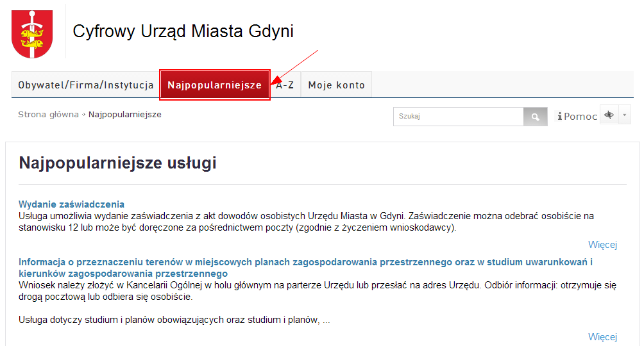Open the Moje konto tab

click(336, 85)
